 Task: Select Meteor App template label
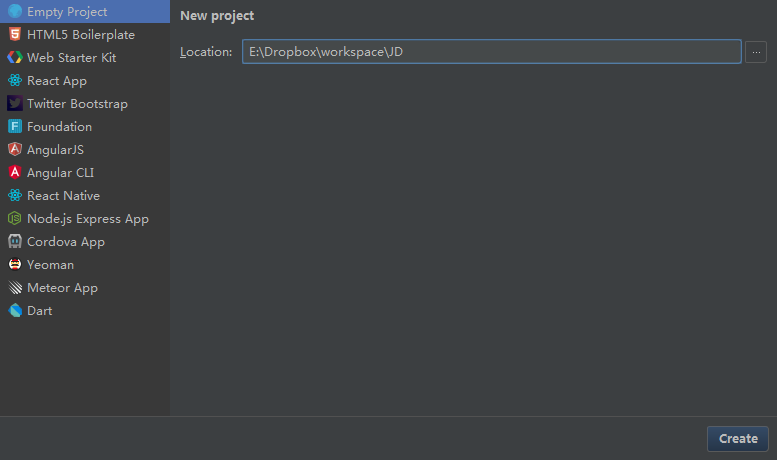click(62, 288)
